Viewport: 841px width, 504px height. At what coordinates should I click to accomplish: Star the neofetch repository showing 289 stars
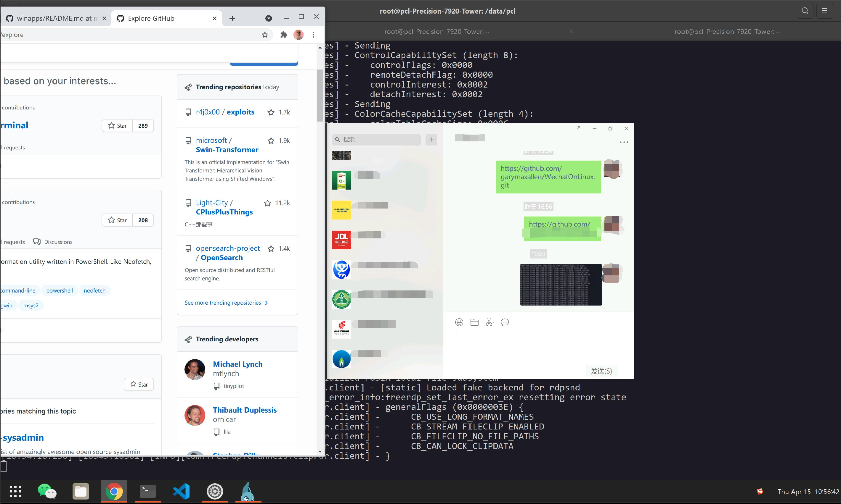tap(117, 126)
